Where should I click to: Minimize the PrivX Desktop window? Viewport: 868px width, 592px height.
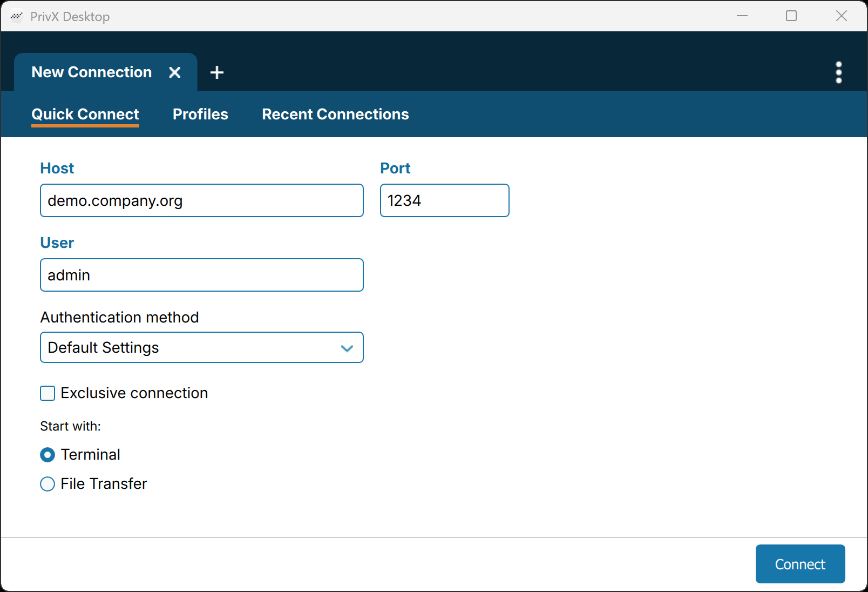click(x=742, y=16)
